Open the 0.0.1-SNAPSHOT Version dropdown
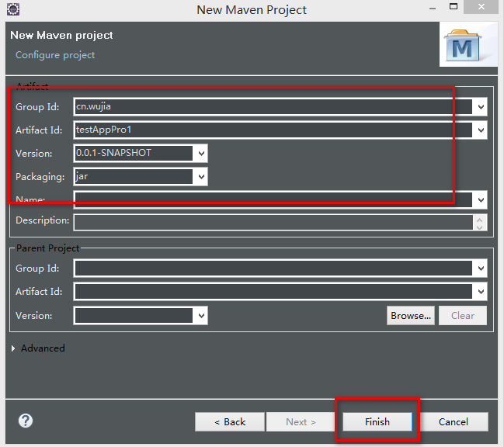Screen dimensions: 504x447 (x=201, y=154)
